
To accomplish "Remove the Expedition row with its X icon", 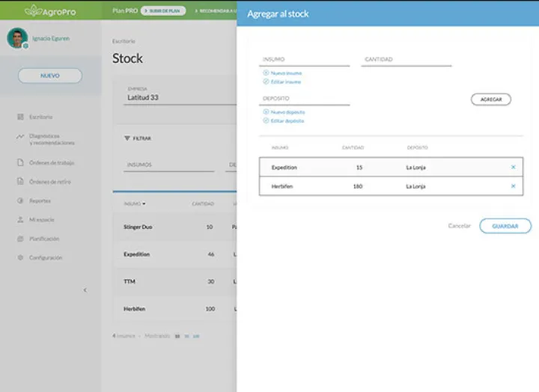I will pos(513,167).
